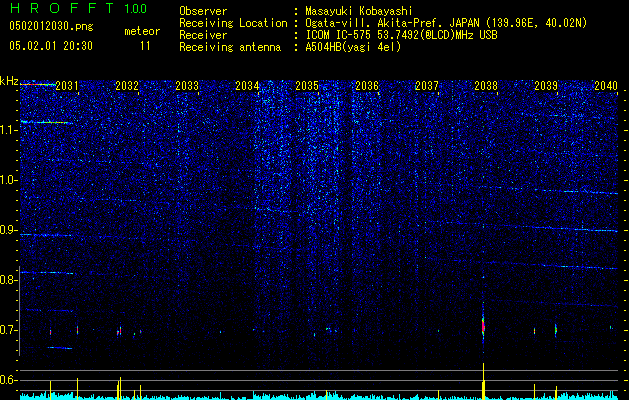Click the time marker 2031

tap(67, 85)
